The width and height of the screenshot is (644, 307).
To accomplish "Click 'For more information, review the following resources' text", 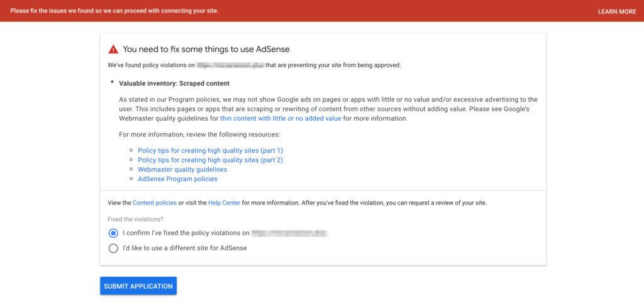I will [x=199, y=135].
